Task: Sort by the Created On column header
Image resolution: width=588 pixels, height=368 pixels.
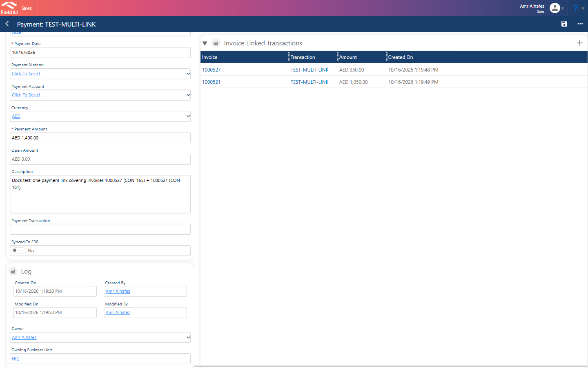Action: click(401, 57)
